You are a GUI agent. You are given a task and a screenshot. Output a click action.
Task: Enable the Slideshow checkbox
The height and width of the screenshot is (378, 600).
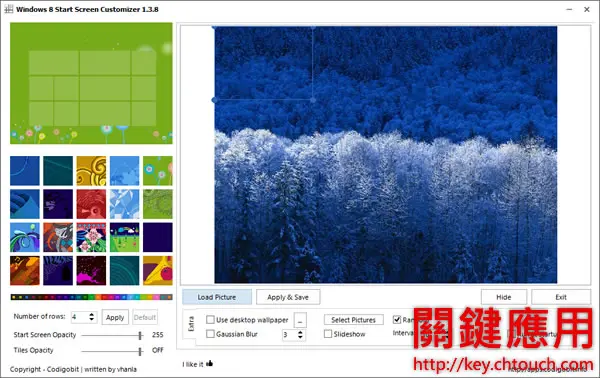[328, 334]
